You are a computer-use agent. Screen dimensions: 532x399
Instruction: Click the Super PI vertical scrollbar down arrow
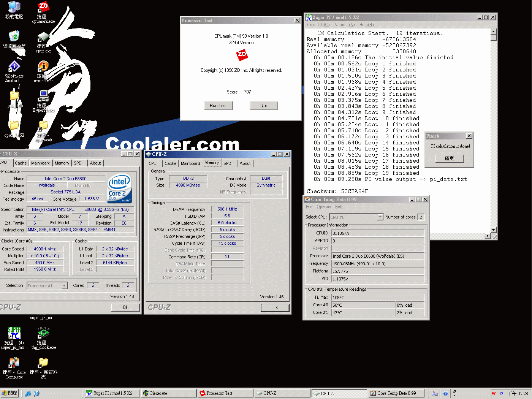[x=494, y=230]
